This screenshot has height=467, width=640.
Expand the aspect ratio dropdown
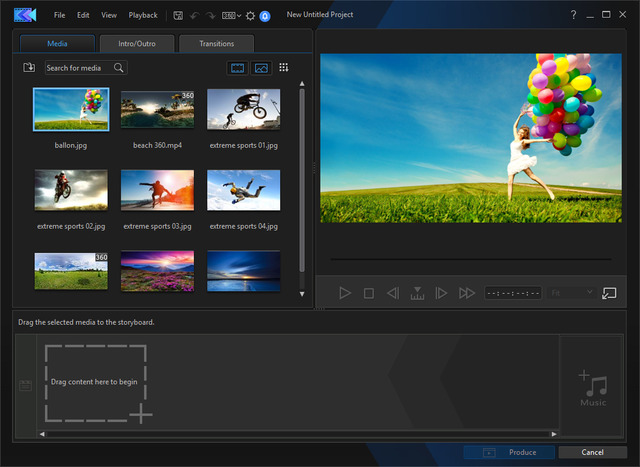pyautogui.click(x=231, y=16)
